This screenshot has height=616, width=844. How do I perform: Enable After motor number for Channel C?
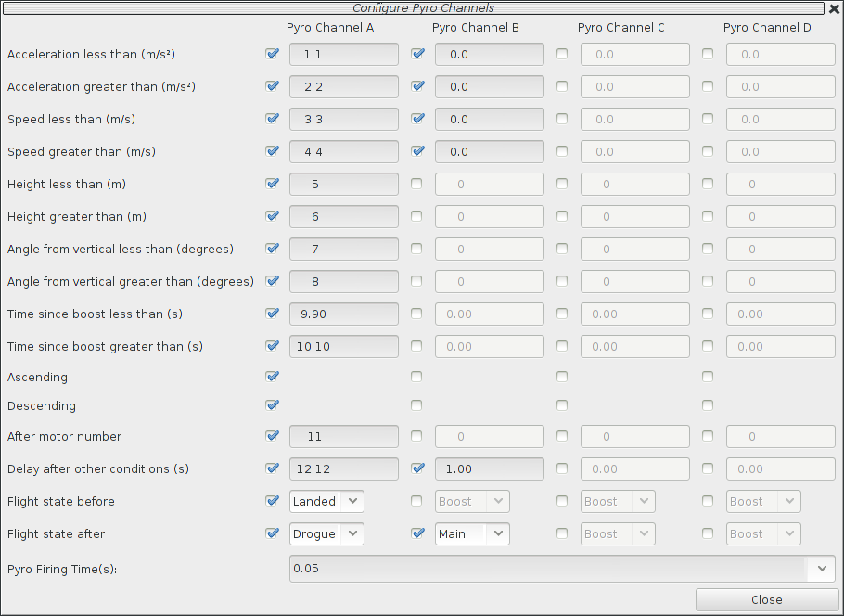click(562, 436)
